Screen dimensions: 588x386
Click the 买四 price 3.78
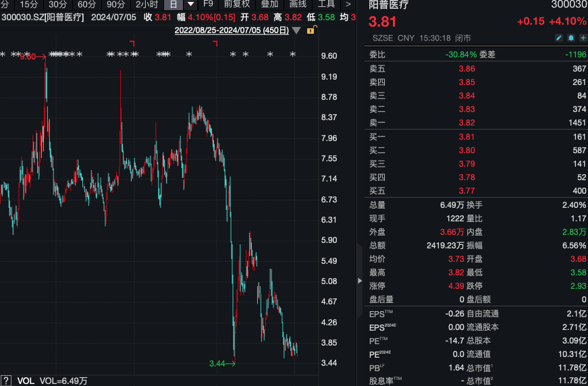[x=467, y=177]
